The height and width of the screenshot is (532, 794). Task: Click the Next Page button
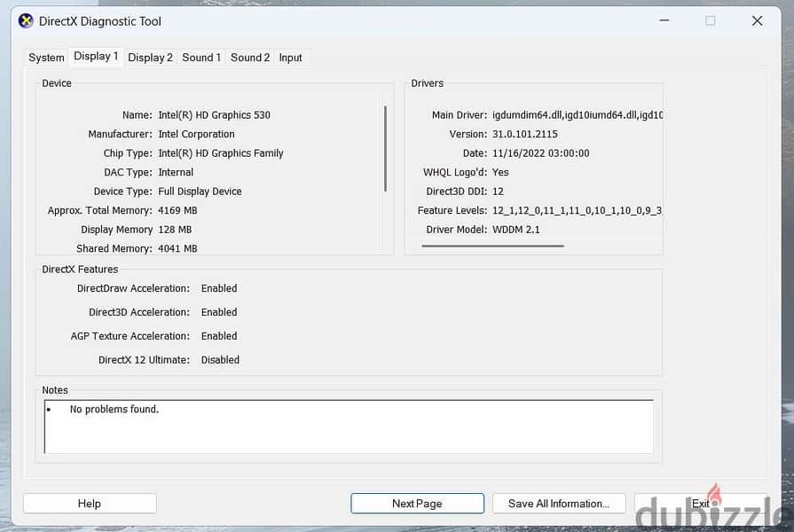[x=417, y=504]
